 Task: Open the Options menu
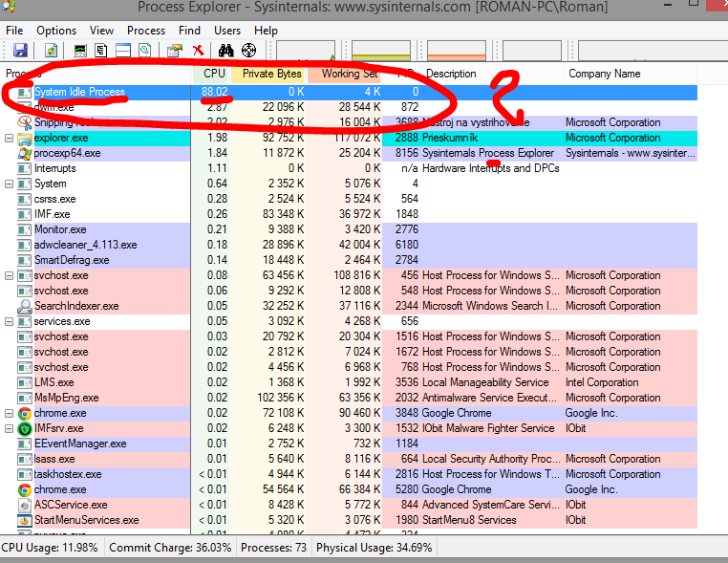point(56,31)
